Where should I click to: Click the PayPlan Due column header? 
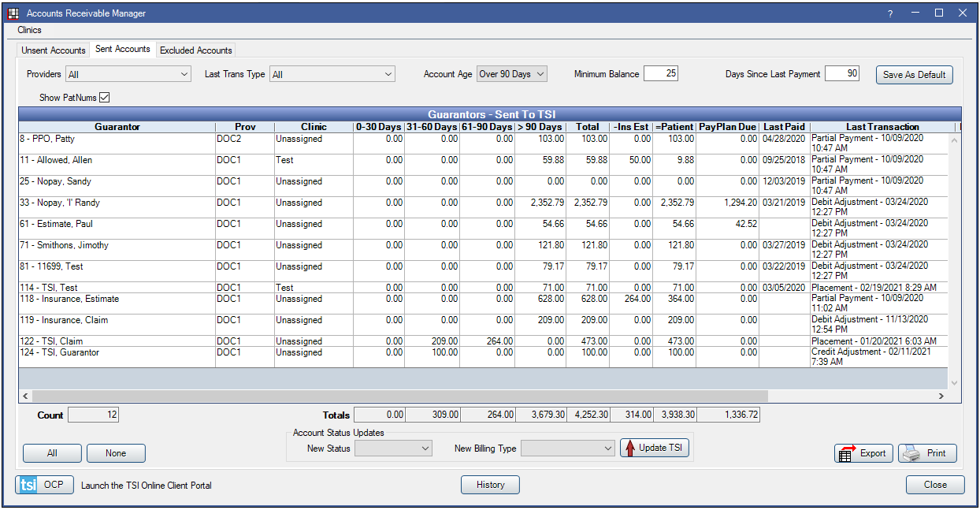[x=727, y=126]
